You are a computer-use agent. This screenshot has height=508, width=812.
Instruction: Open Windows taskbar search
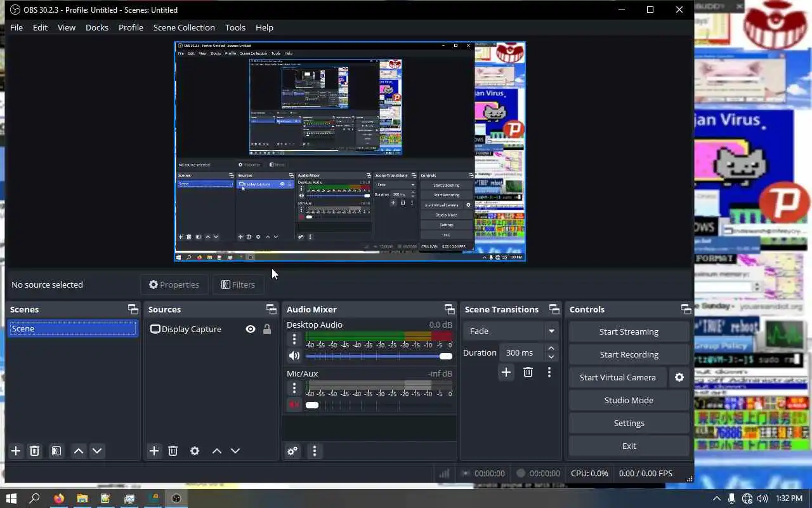coord(34,498)
